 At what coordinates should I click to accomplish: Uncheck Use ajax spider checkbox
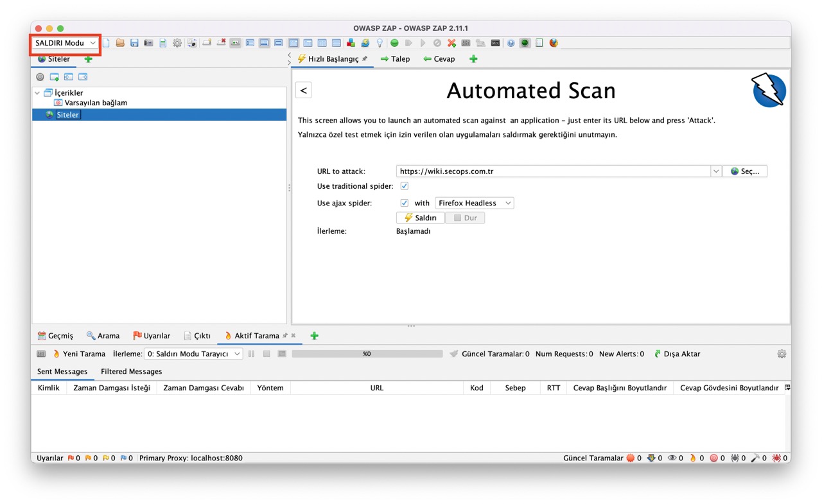click(x=405, y=203)
